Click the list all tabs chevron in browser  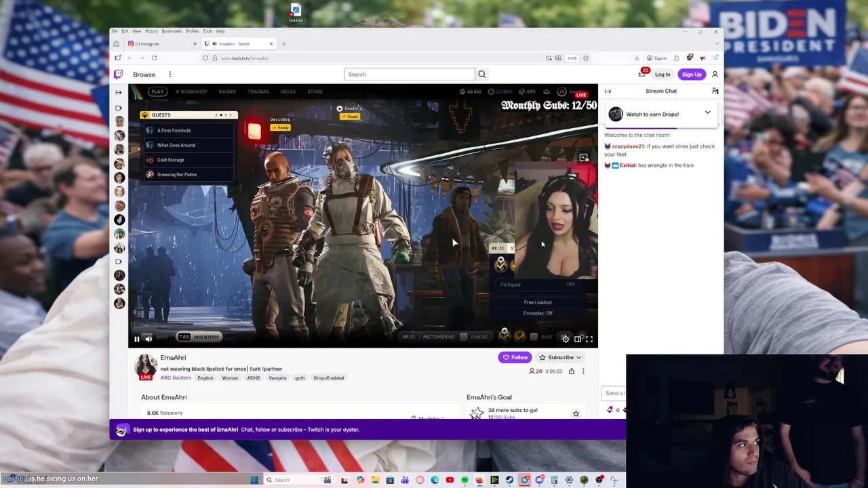tap(716, 44)
